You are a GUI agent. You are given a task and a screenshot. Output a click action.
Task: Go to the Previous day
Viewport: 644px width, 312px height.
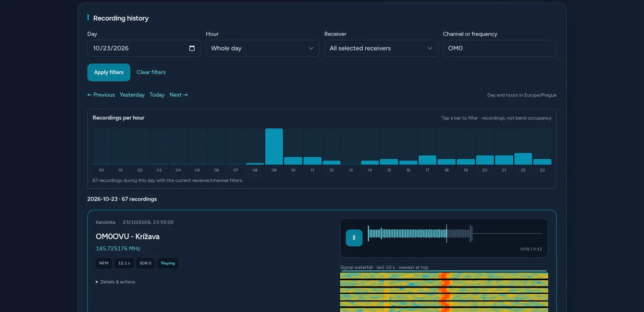pyautogui.click(x=101, y=95)
